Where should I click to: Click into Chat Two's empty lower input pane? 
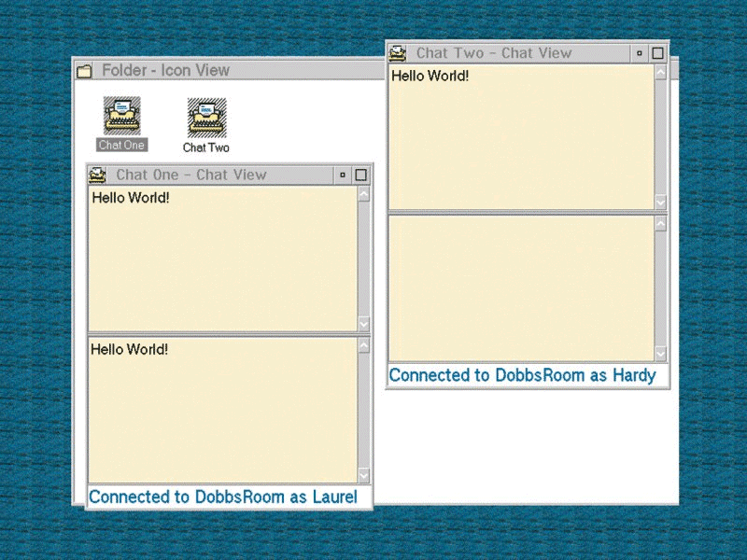tap(520, 287)
